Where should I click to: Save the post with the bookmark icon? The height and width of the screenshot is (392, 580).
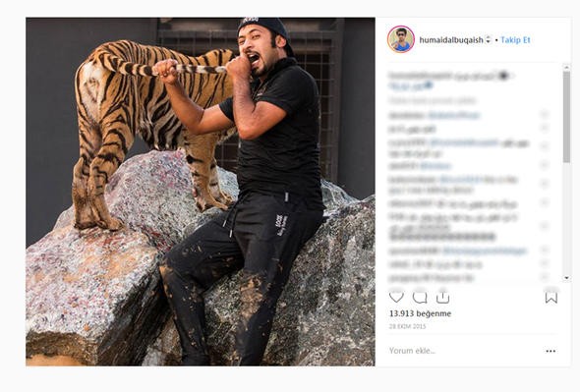pos(551,298)
